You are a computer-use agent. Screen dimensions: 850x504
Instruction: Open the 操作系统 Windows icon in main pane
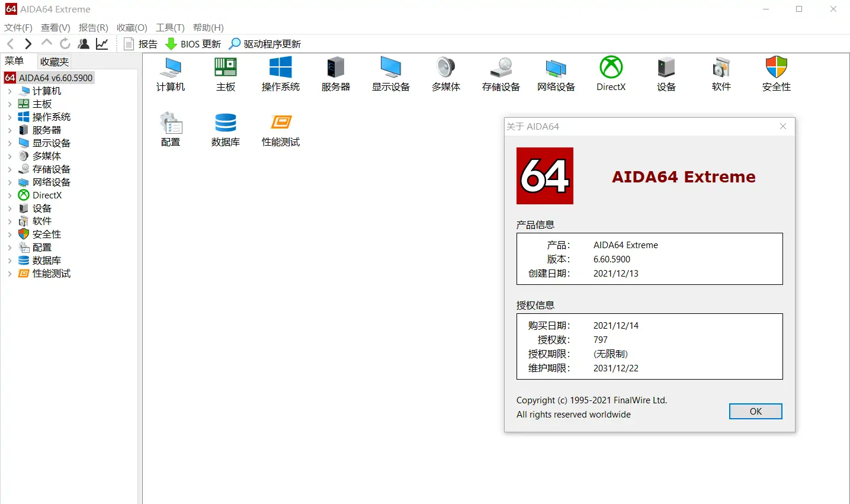281,75
